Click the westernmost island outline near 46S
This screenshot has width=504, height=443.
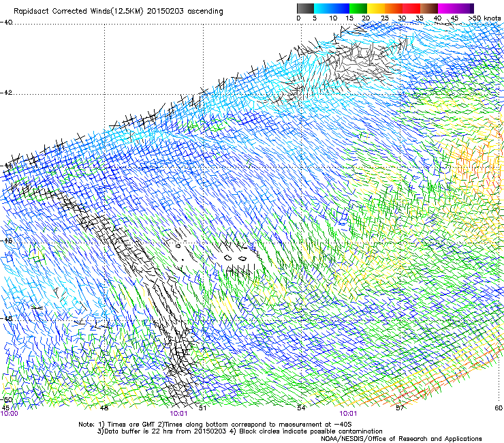pos(178,247)
